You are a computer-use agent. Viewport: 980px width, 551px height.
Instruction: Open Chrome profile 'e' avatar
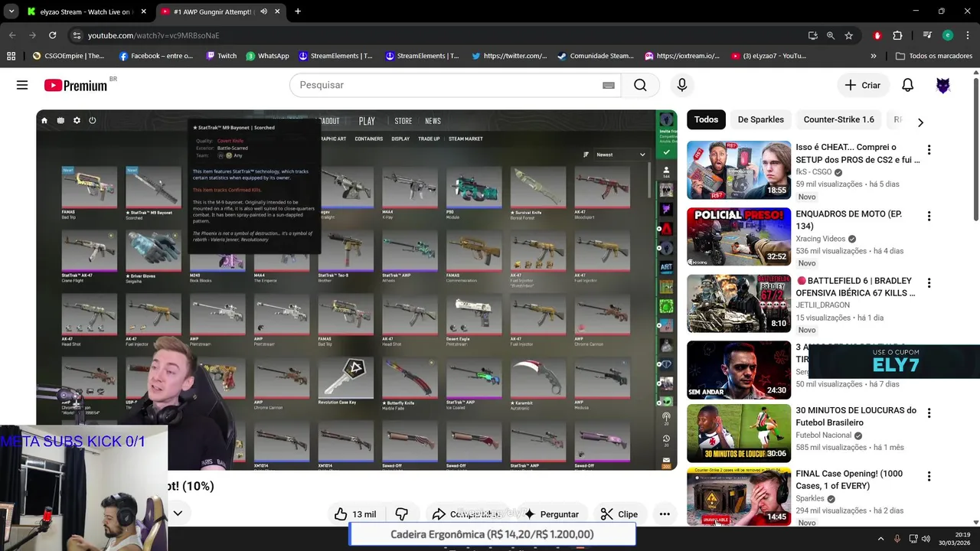tap(948, 35)
